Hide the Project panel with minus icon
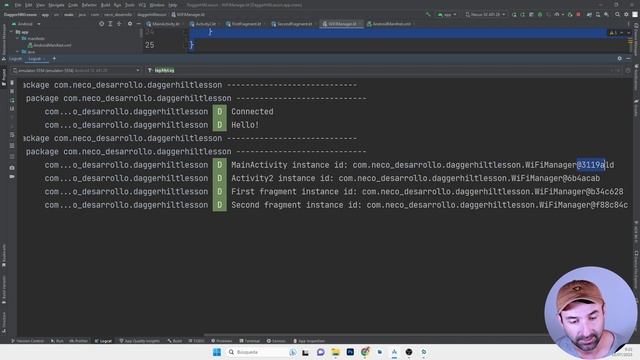 coord(138,24)
